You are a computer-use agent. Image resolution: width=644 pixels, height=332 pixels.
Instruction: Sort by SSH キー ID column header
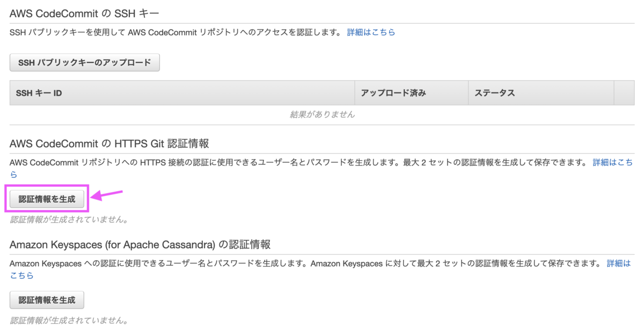[182, 93]
